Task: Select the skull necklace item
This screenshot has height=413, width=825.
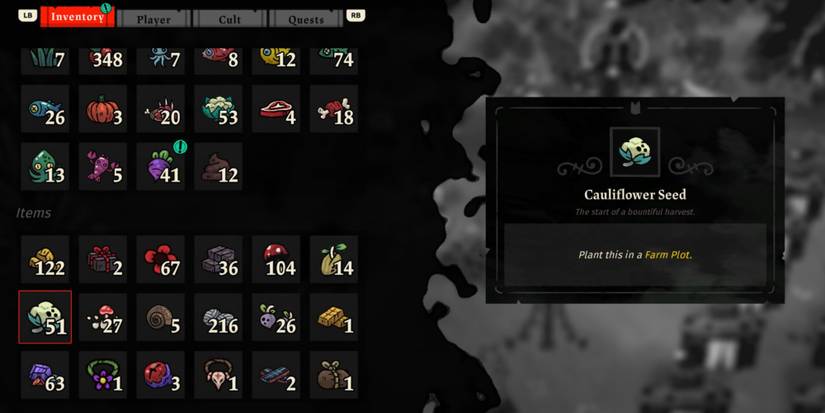Action: coord(218,375)
